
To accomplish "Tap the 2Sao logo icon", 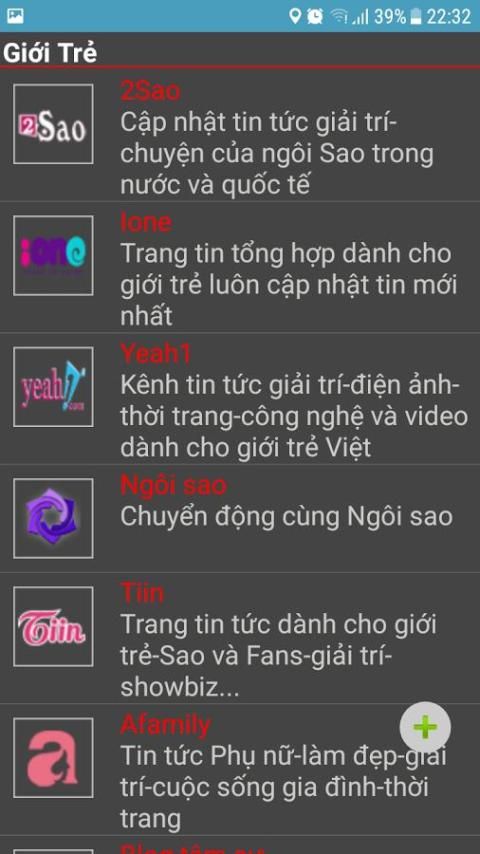I will [x=53, y=124].
